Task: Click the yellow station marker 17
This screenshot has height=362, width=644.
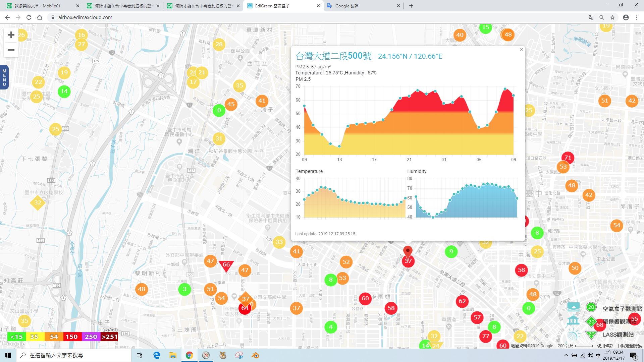Action: point(193,82)
